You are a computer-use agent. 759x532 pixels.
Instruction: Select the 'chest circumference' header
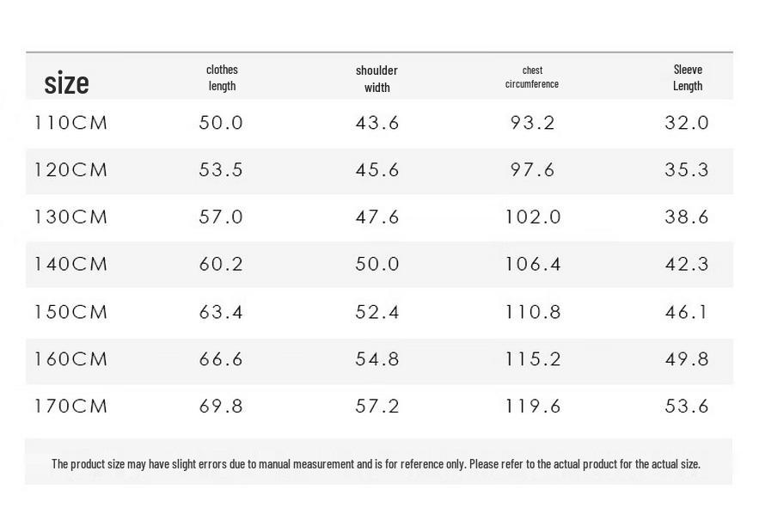[x=532, y=77]
